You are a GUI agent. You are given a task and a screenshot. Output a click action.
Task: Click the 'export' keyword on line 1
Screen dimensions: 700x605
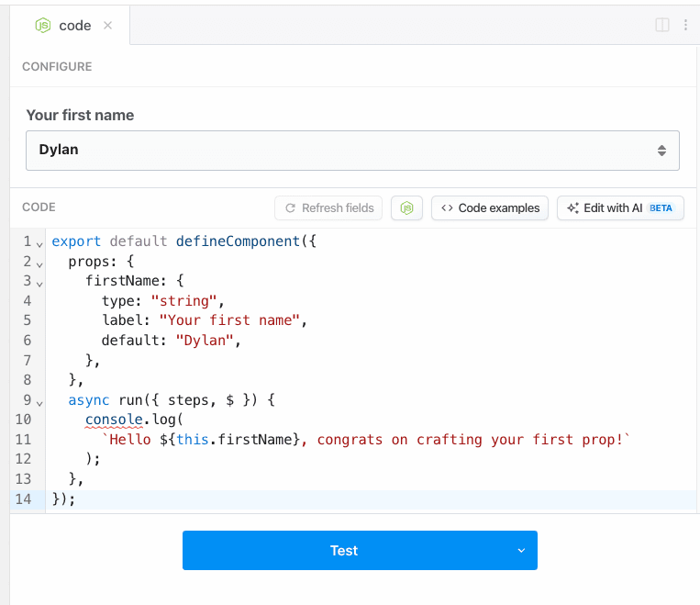pos(76,241)
